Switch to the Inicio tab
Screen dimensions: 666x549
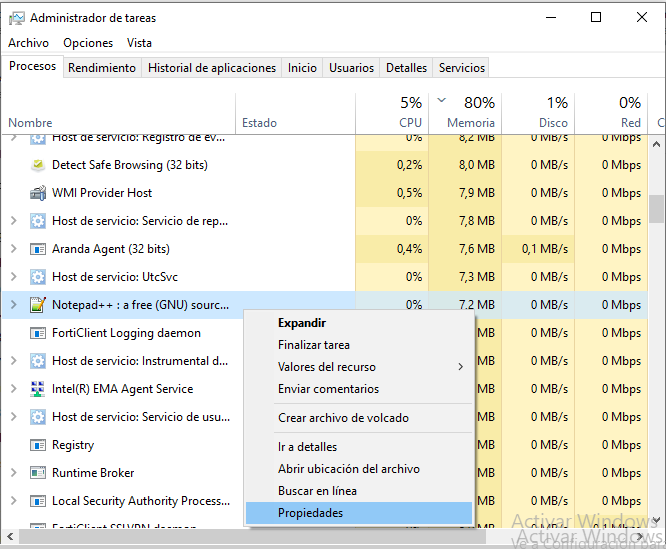(302, 68)
